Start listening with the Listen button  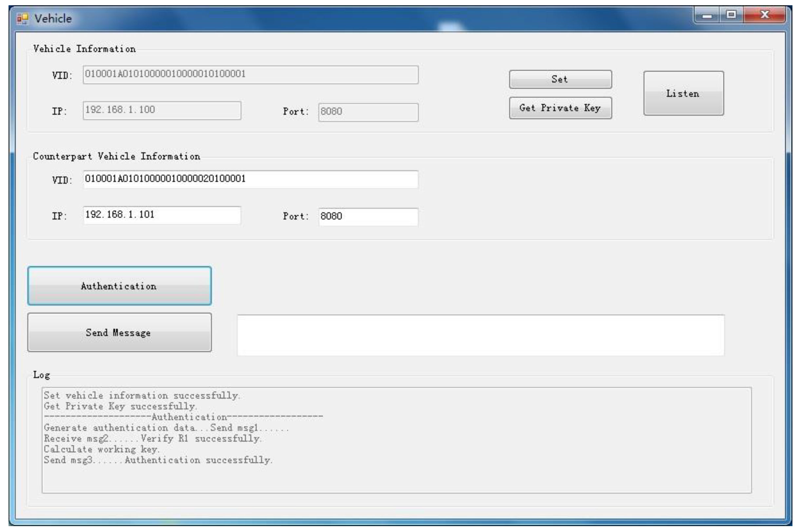683,93
